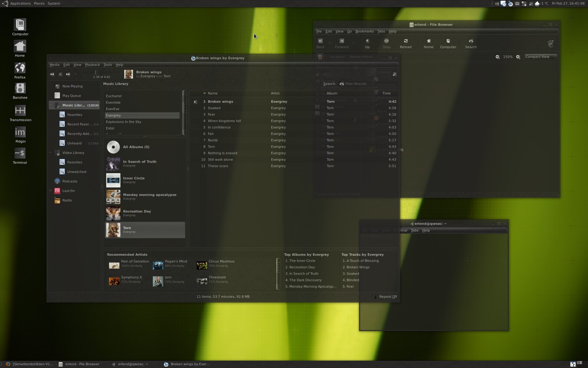The height and width of the screenshot is (368, 588).
Task: Go Home in File Browser toolbar
Action: click(428, 44)
